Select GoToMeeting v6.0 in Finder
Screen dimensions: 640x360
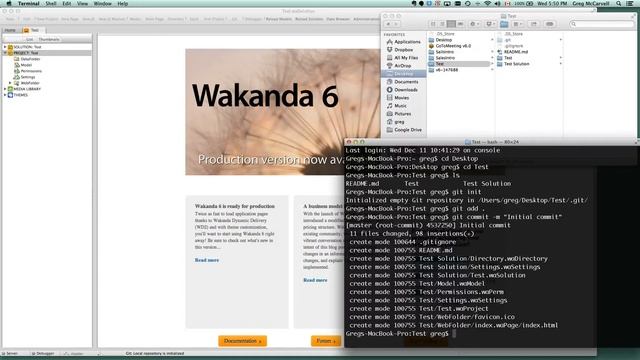[450, 46]
